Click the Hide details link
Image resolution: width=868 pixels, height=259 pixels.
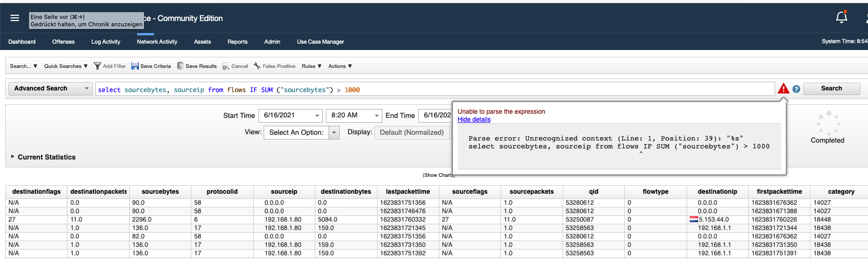(x=474, y=119)
